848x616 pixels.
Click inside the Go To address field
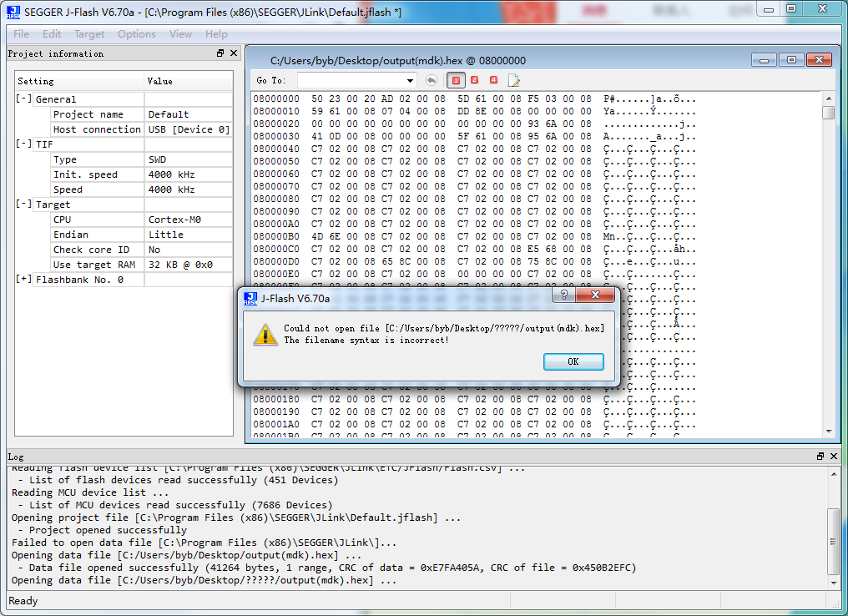(351, 81)
